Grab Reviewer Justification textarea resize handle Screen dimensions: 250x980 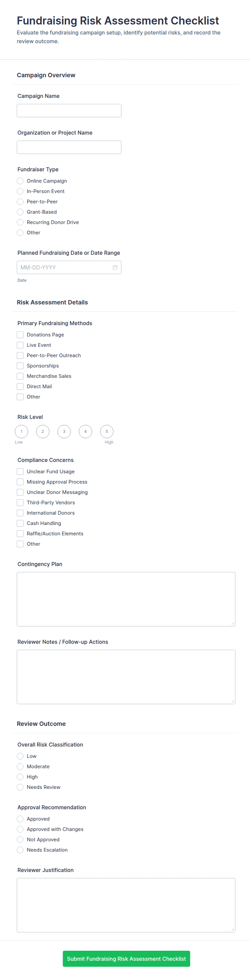(x=233, y=929)
